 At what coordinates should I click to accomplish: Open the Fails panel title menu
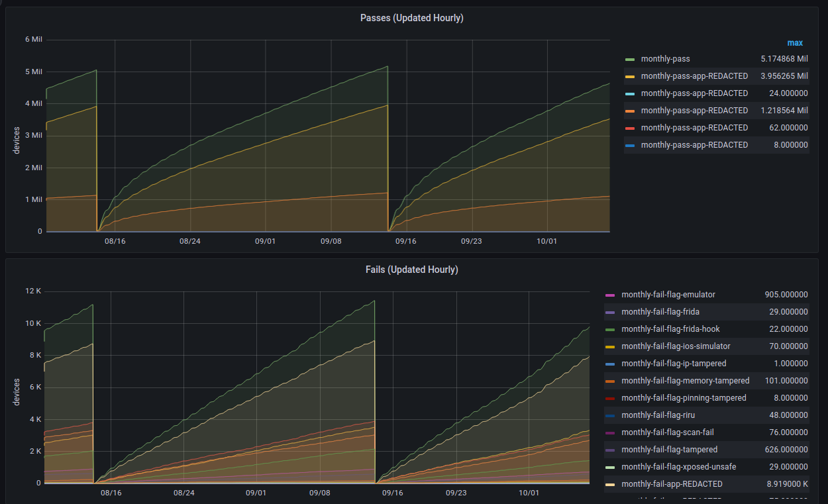click(x=411, y=270)
